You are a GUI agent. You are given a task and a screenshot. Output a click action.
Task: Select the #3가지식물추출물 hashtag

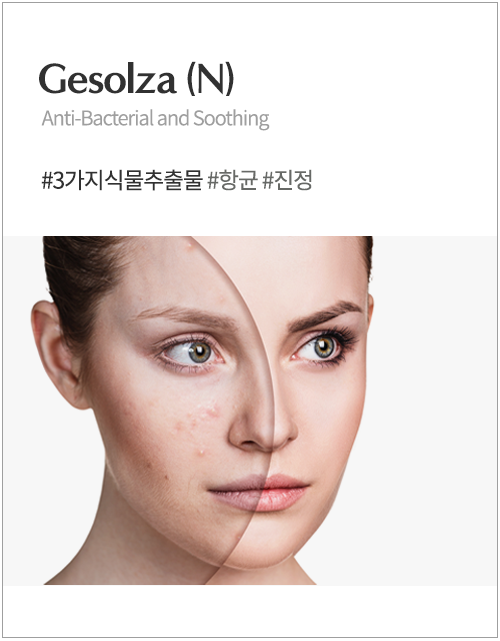click(122, 180)
